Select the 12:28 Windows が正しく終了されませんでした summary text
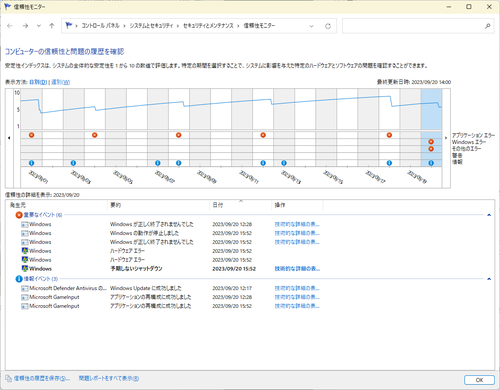 click(x=152, y=224)
